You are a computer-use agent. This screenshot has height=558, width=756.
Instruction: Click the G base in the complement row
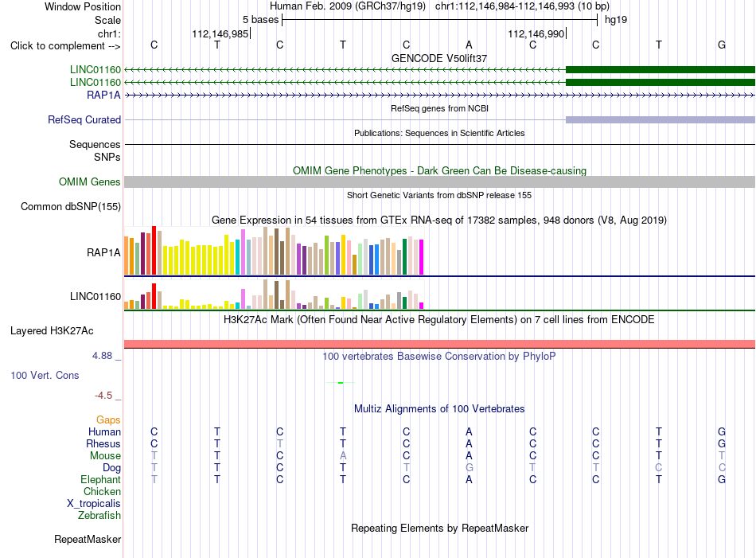coord(722,45)
